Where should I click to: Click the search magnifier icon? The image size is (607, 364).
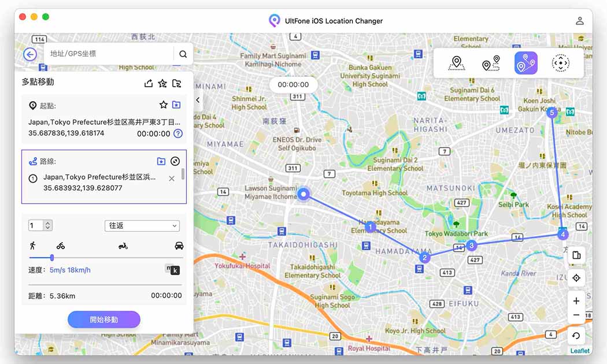183,54
